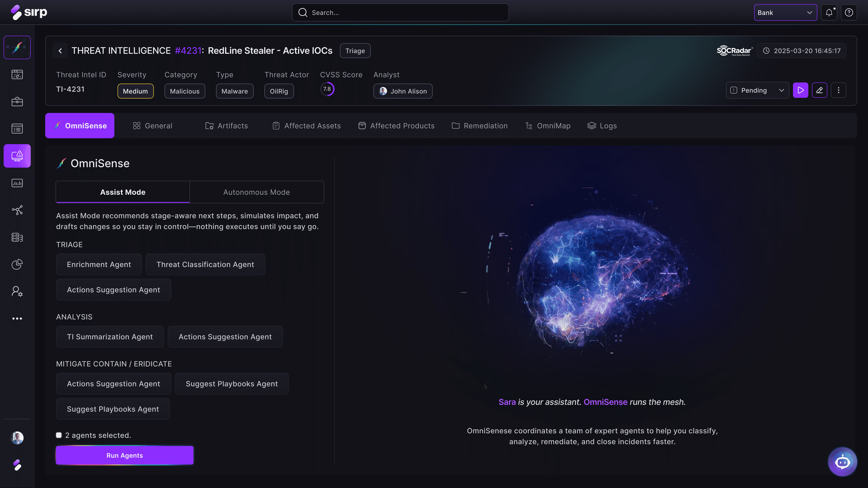Open the Bank tenant dropdown
The image size is (868, 488).
pyautogui.click(x=785, y=12)
